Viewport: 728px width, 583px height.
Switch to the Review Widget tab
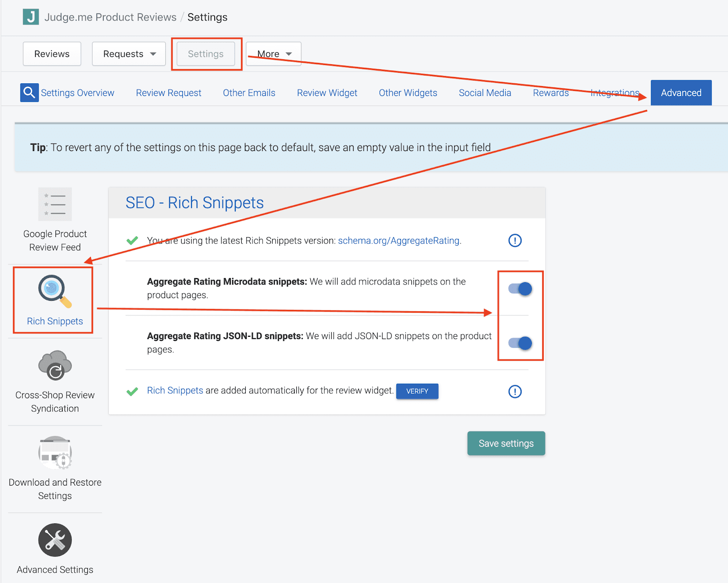(327, 93)
